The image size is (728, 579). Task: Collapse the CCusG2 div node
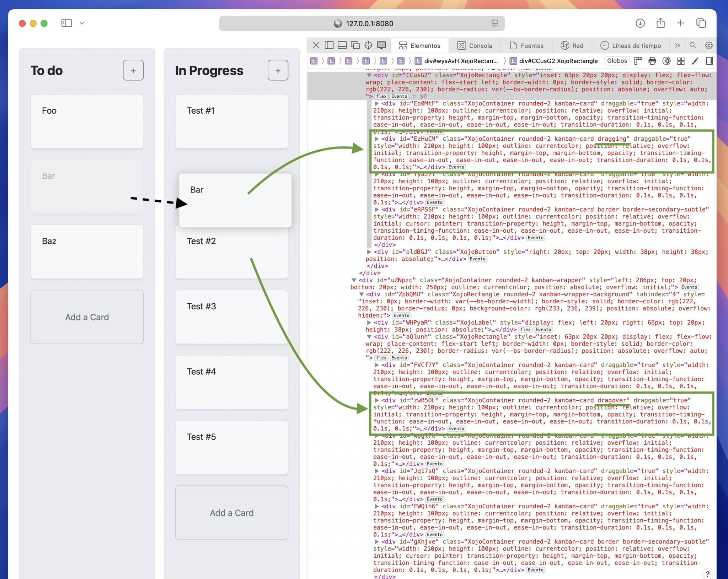click(x=369, y=75)
